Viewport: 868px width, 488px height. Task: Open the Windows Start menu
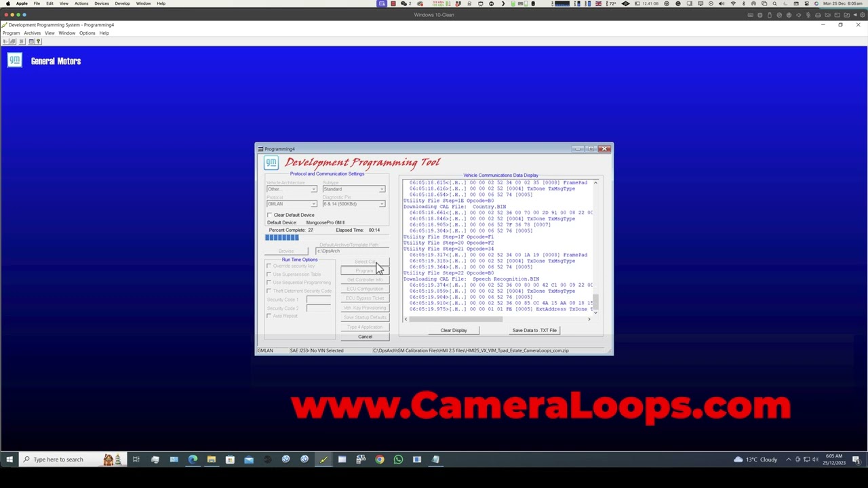click(9, 460)
